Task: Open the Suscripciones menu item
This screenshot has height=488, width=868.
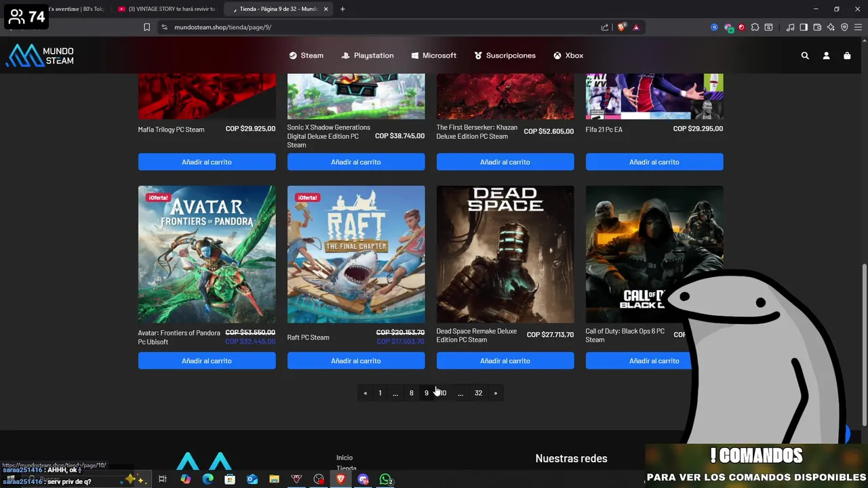Action: (x=505, y=56)
